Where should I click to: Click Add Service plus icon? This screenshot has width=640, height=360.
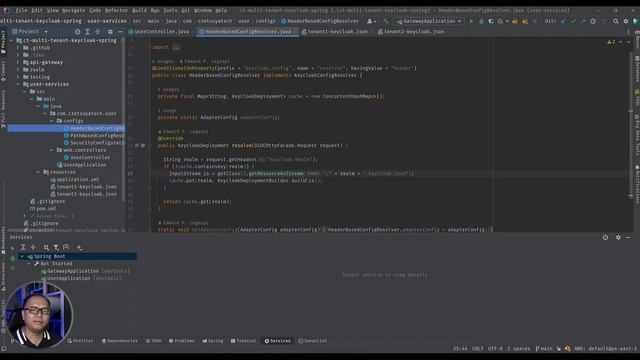[79, 247]
